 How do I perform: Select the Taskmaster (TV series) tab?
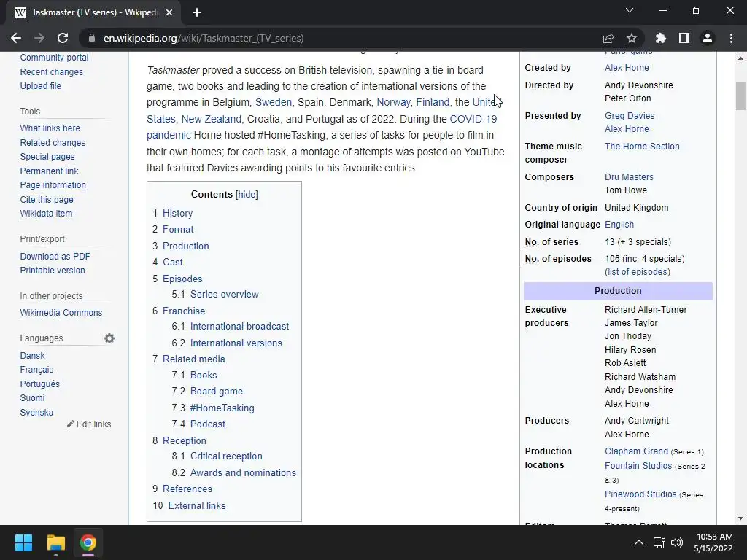tap(94, 12)
